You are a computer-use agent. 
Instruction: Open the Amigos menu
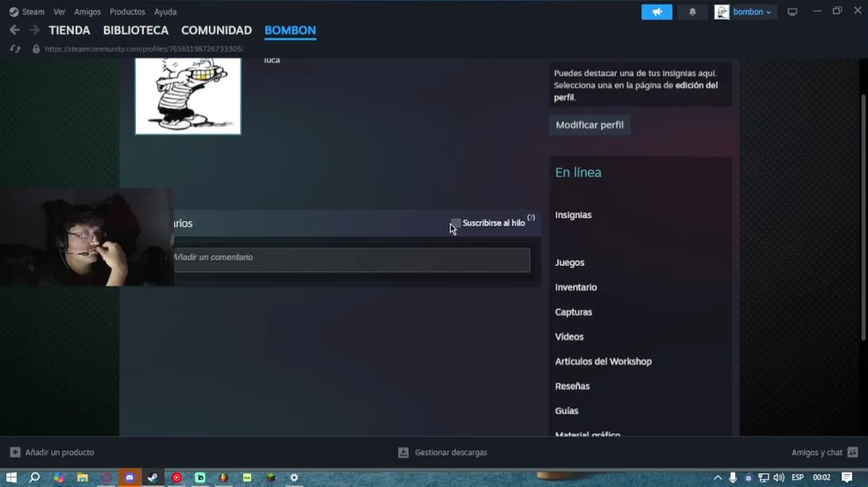click(87, 11)
